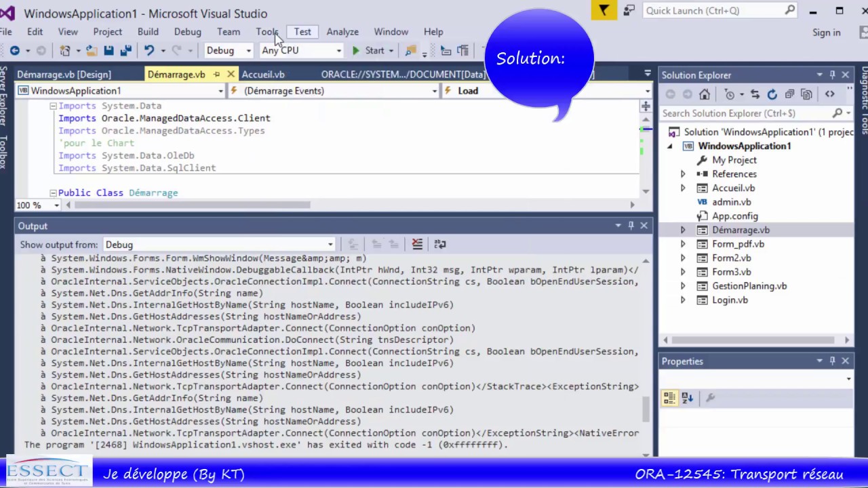This screenshot has height=488, width=868.
Task: Click the Output panel vertical scrollbar thumb
Action: (x=645, y=409)
